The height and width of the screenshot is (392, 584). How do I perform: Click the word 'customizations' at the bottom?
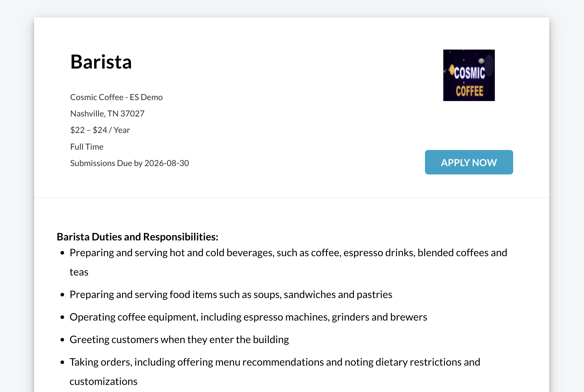[x=103, y=382]
